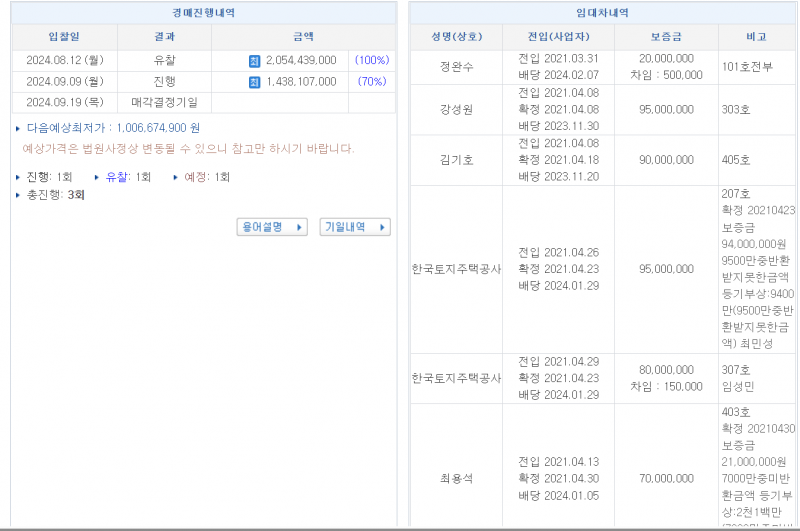
Task: Click the (100%) percentage link
Action: point(371,61)
